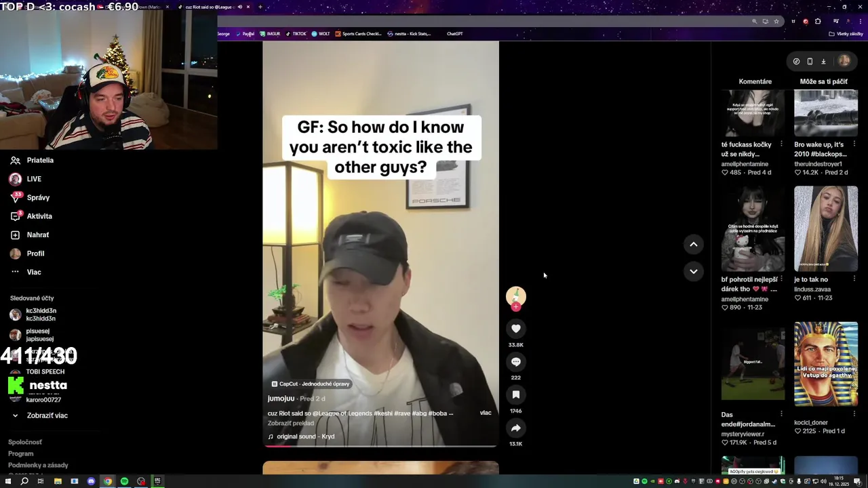Open Discord from the taskbar
The width and height of the screenshot is (868, 488).
click(x=91, y=481)
